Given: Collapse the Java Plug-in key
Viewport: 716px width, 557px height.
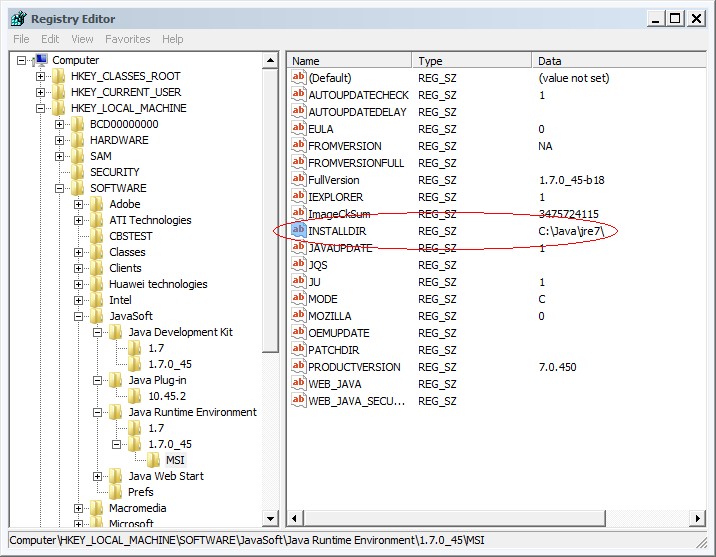Looking at the screenshot, I should click(97, 380).
